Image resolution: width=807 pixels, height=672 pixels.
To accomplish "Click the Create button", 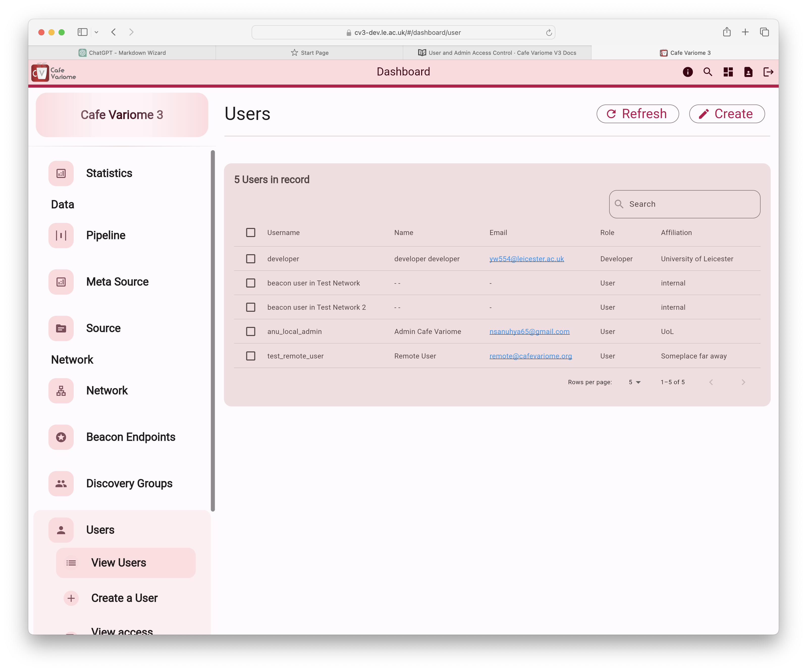I will (727, 114).
